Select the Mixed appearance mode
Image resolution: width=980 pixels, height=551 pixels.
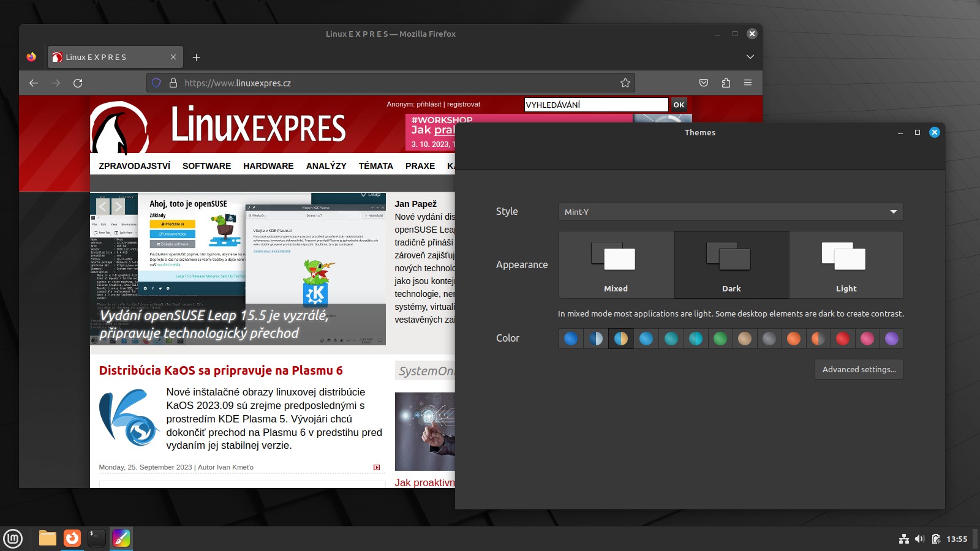point(616,264)
